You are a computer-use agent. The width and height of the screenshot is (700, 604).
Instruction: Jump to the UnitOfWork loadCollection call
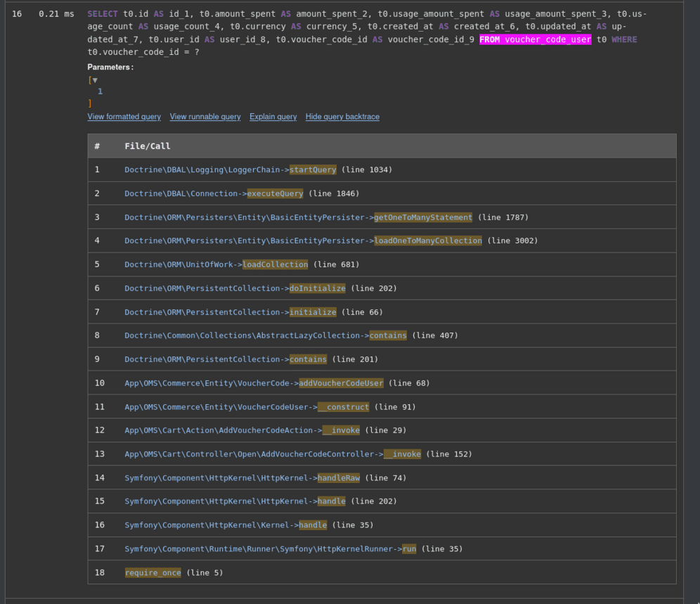tap(216, 264)
